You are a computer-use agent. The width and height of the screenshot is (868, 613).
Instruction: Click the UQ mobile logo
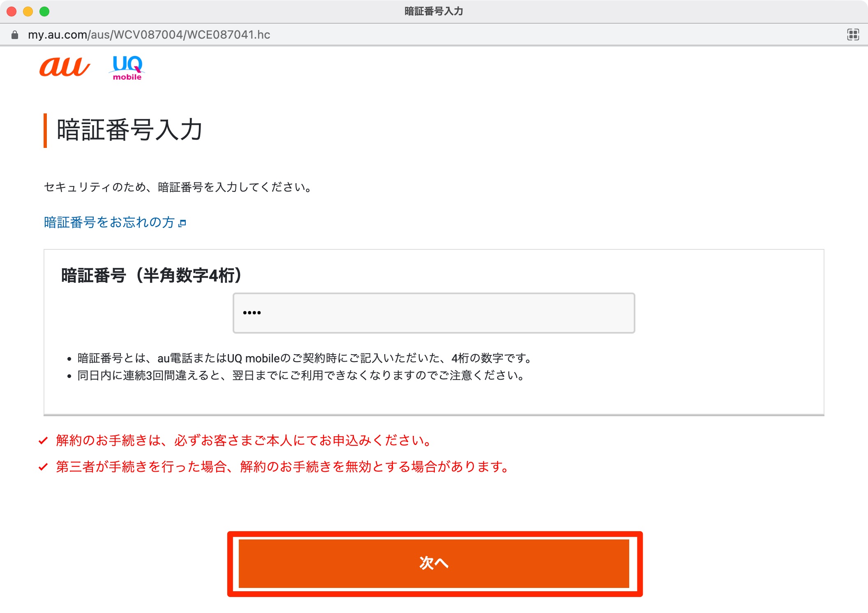click(127, 68)
